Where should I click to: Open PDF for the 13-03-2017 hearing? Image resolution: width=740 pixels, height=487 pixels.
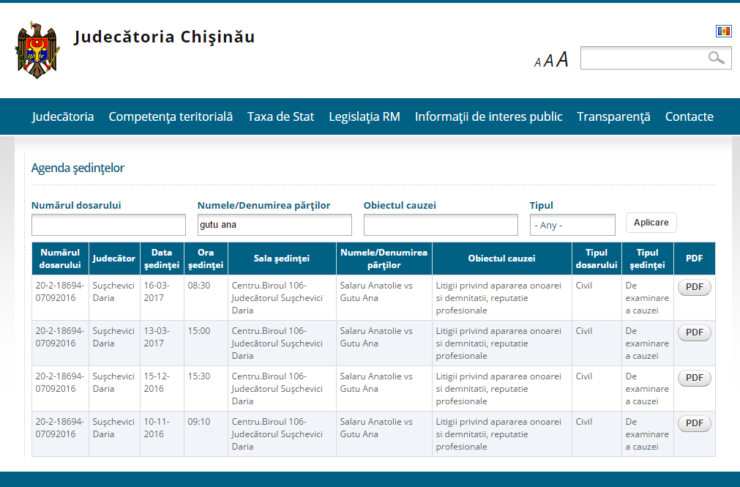(x=694, y=332)
